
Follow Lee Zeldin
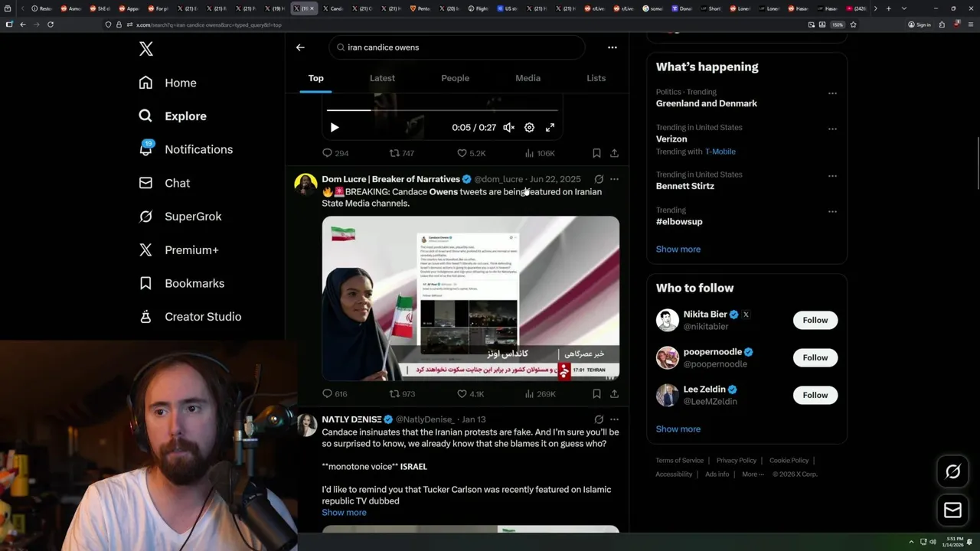coord(815,395)
